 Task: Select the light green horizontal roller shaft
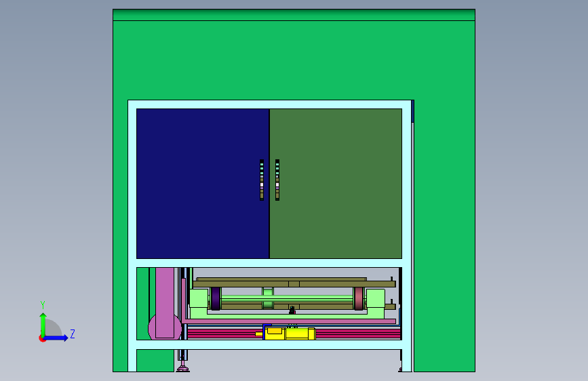287,300
